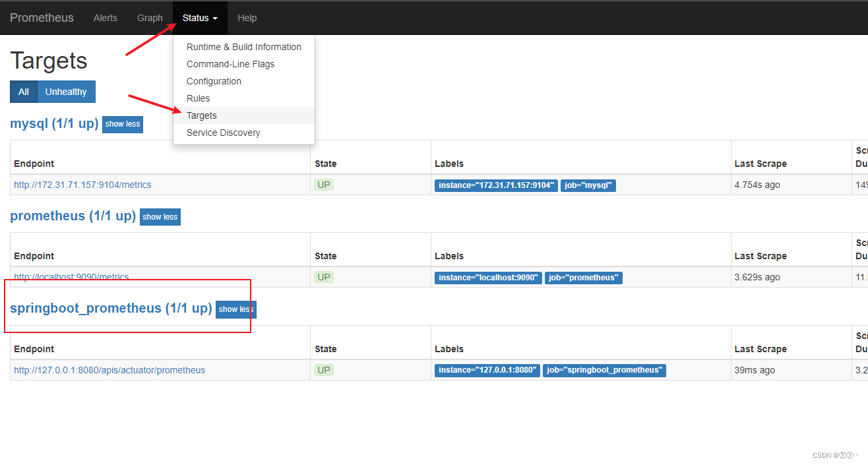Open the mysql (1/1 up) heading link
The height and width of the screenshot is (465, 868).
point(54,123)
